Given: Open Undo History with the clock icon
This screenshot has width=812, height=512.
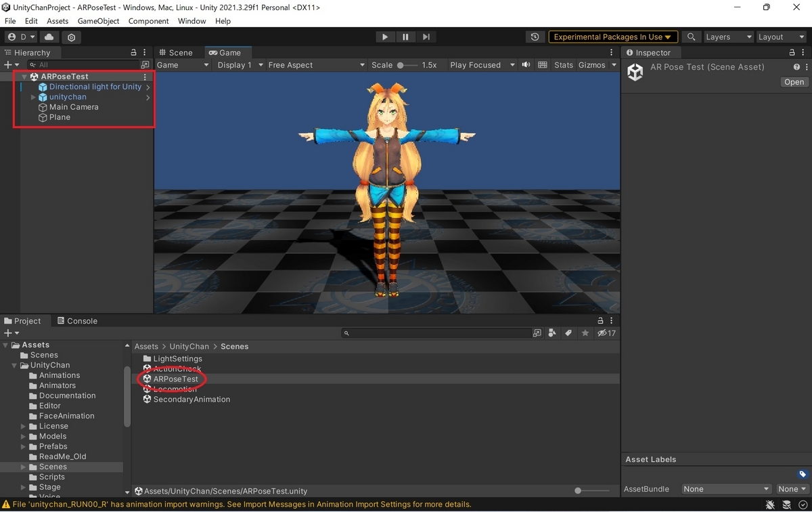Looking at the screenshot, I should coord(535,37).
